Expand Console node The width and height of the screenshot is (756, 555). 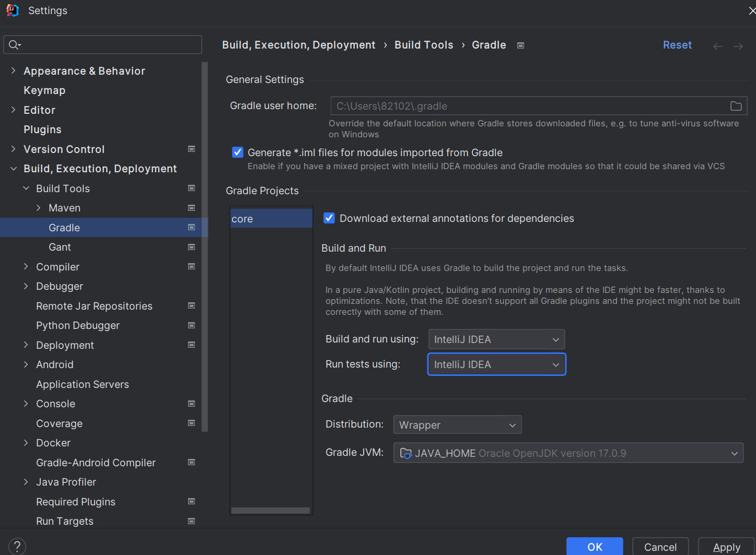[26, 404]
